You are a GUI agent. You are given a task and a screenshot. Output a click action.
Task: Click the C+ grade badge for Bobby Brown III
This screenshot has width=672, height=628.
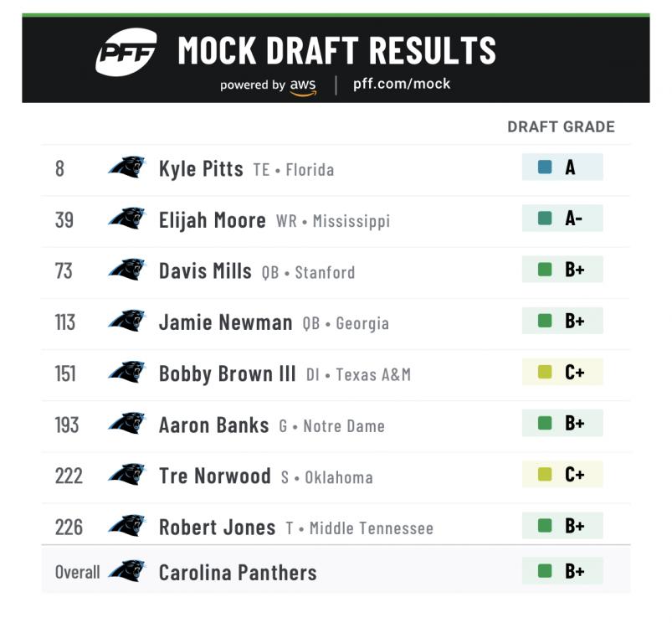(x=562, y=373)
